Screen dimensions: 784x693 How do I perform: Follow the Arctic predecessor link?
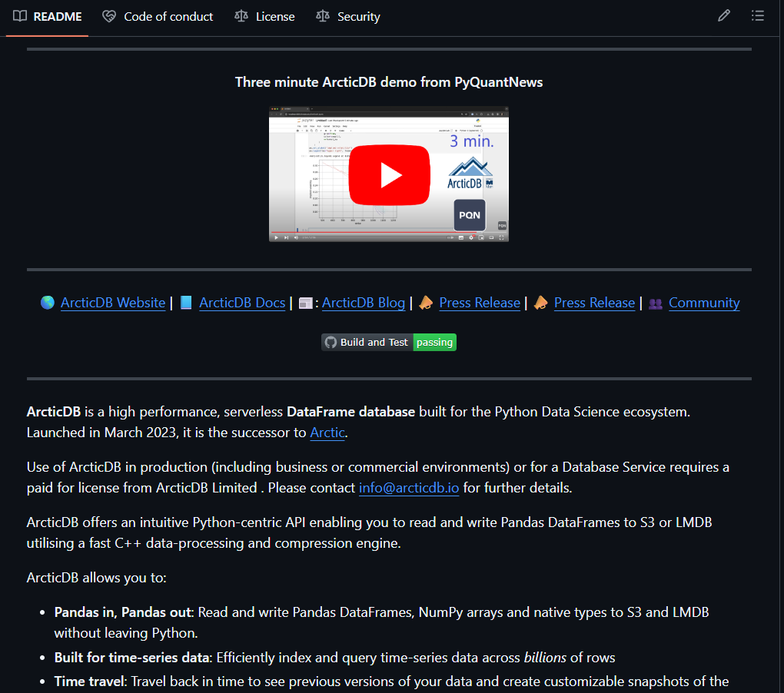click(x=327, y=433)
